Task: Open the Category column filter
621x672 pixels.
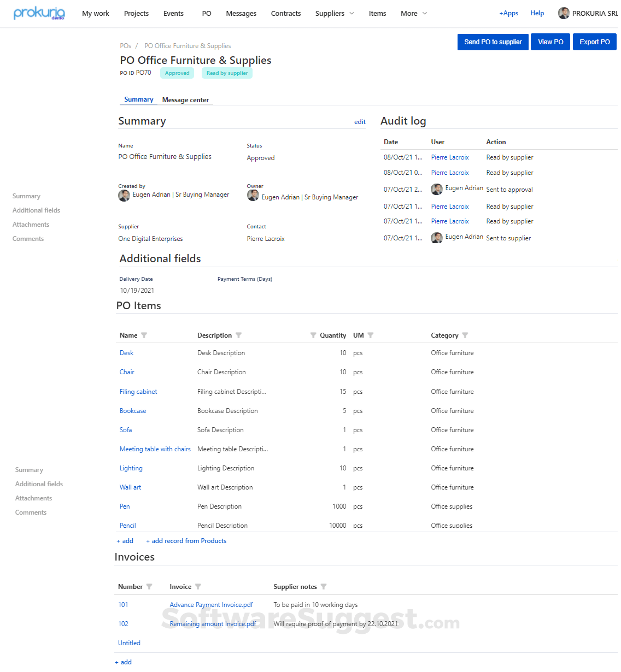Action: coord(465,335)
